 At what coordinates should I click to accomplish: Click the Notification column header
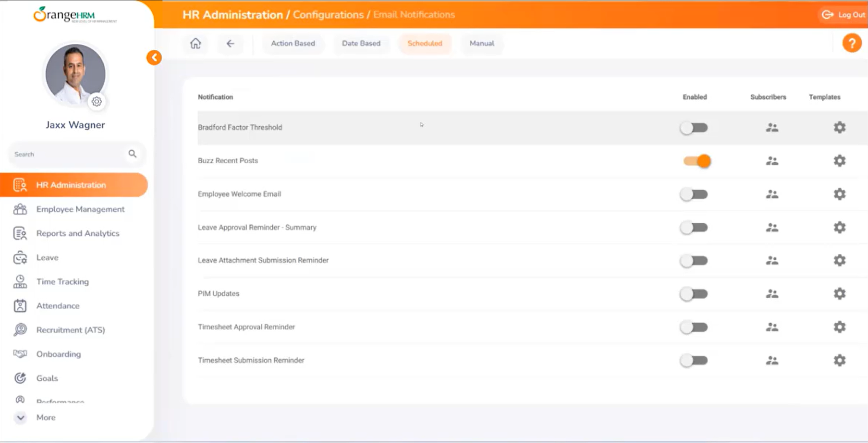click(215, 97)
